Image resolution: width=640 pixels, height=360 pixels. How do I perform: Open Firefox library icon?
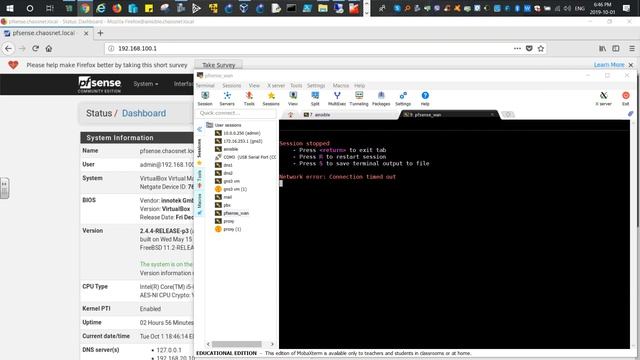point(602,48)
